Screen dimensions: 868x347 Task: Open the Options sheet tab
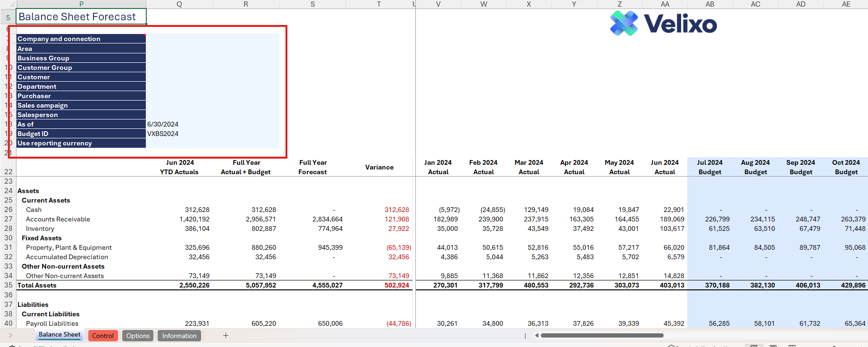[138, 336]
